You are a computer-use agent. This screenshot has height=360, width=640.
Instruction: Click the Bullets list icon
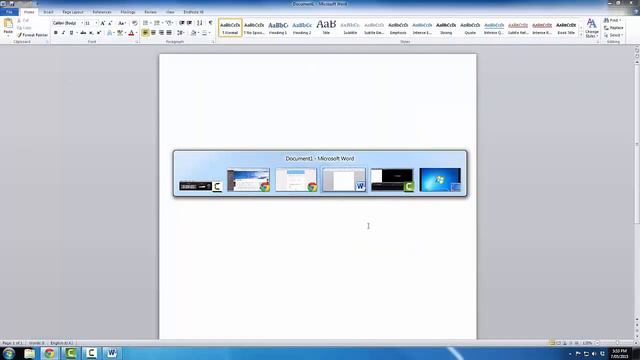point(146,23)
